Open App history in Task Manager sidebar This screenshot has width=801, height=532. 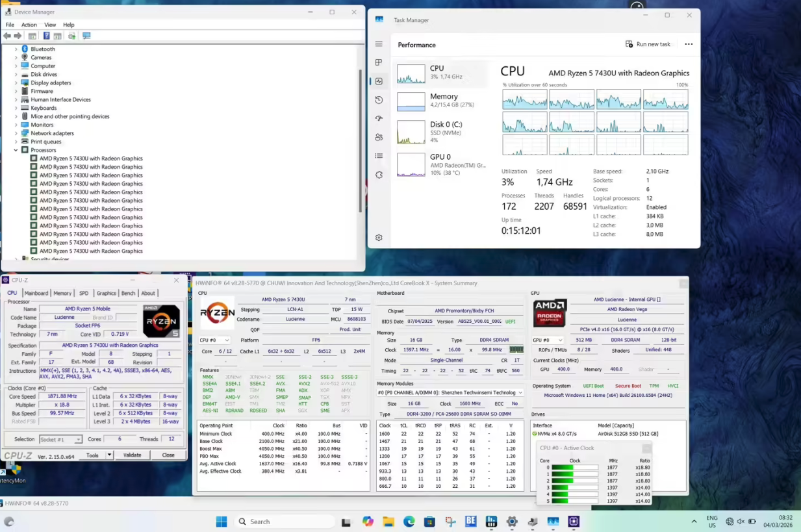(379, 100)
